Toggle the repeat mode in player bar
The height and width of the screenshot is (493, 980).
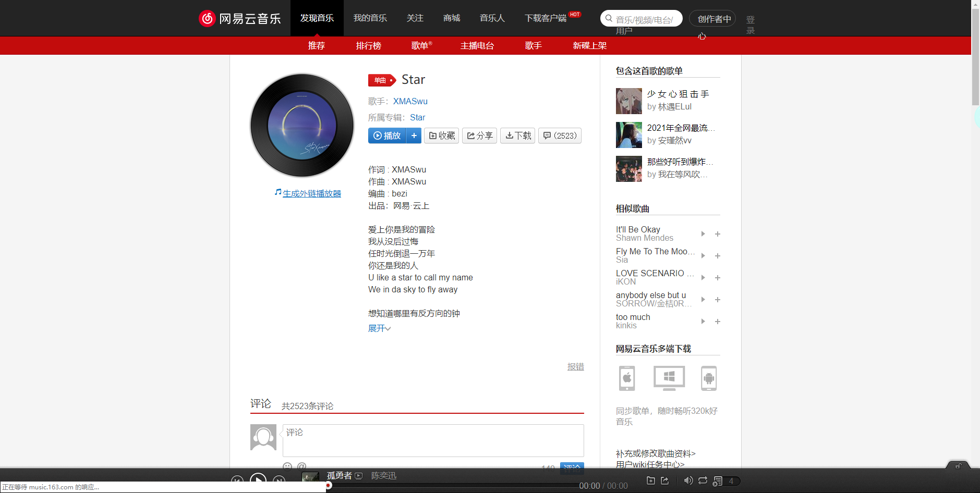pos(703,480)
